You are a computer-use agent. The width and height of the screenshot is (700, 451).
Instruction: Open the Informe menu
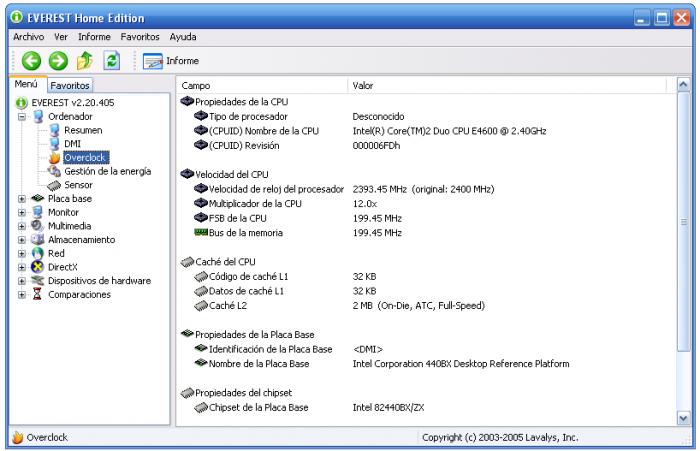pyautogui.click(x=94, y=37)
